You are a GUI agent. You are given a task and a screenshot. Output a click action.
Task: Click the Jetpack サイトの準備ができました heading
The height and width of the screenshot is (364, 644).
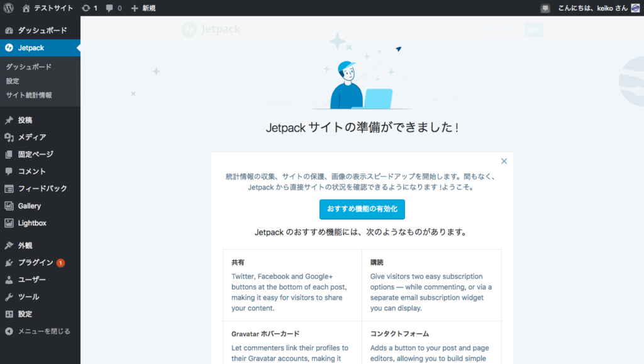[362, 127]
